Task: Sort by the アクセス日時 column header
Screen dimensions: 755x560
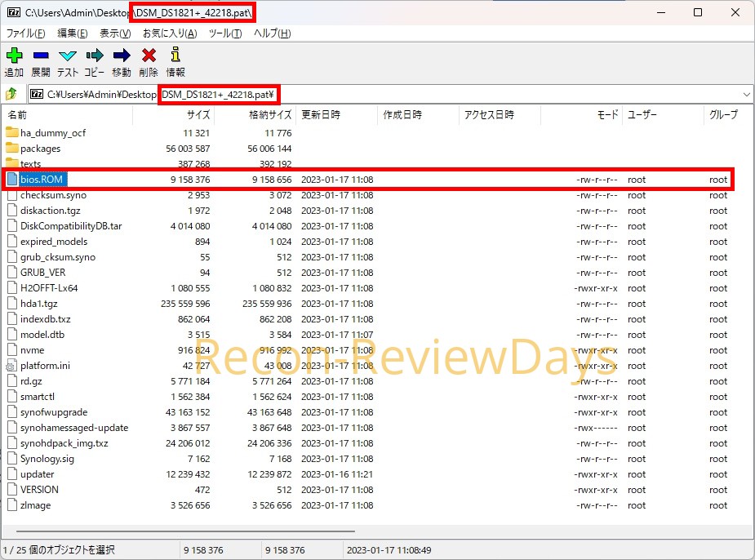Action: click(x=500, y=114)
